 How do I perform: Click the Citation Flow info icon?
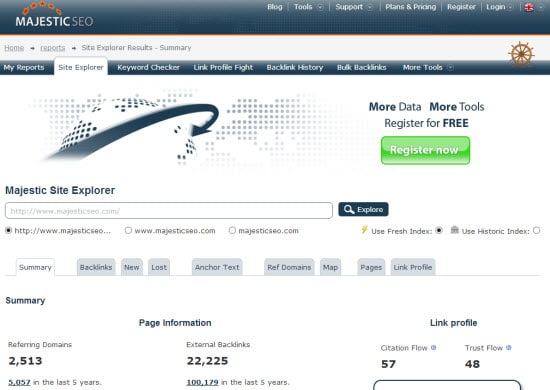click(434, 348)
